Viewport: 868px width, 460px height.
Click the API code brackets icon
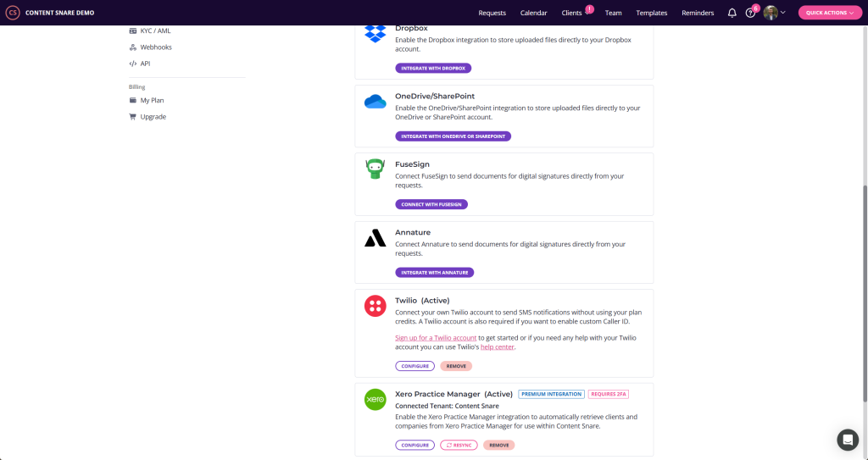pyautogui.click(x=133, y=64)
